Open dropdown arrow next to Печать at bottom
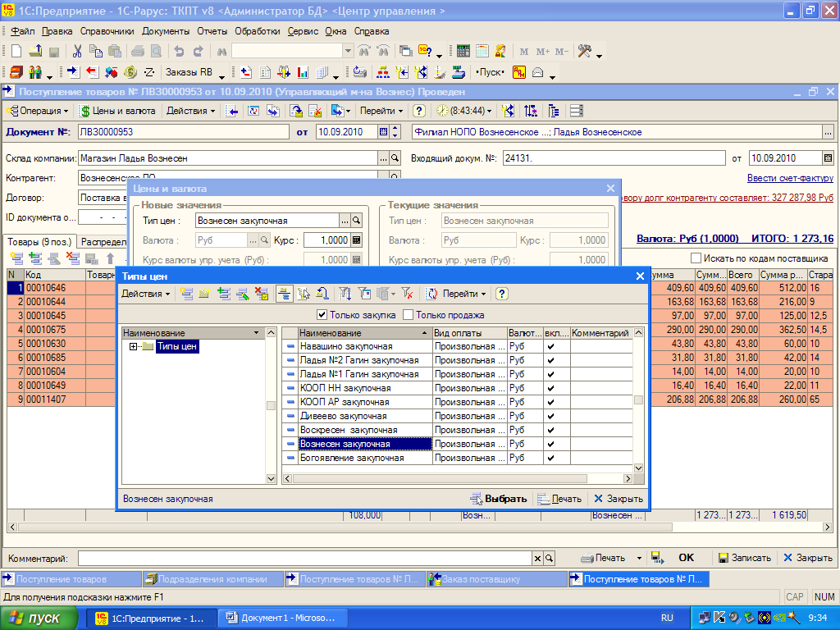 click(x=639, y=558)
